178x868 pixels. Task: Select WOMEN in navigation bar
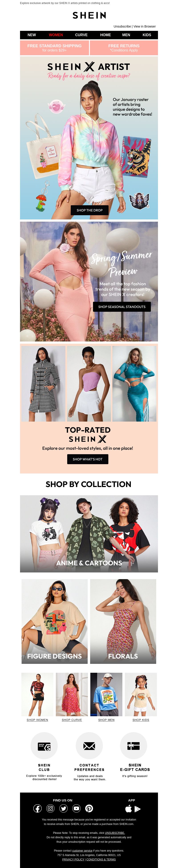coord(56,35)
